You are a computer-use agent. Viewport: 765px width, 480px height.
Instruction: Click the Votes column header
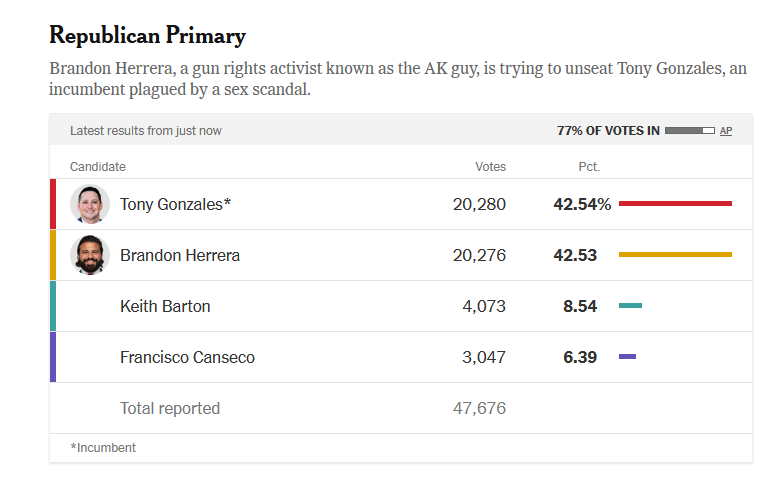tap(490, 167)
